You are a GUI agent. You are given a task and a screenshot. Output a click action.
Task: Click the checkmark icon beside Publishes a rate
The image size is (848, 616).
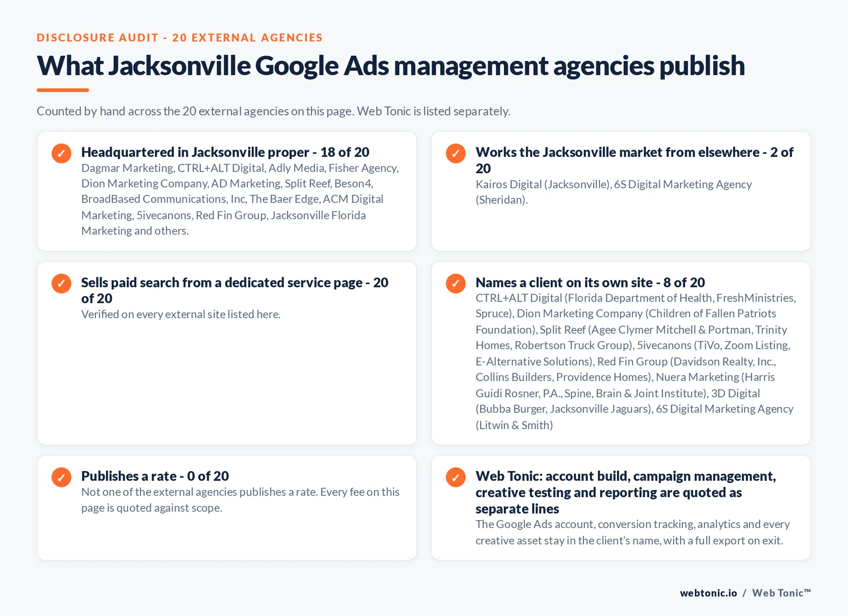(61, 477)
